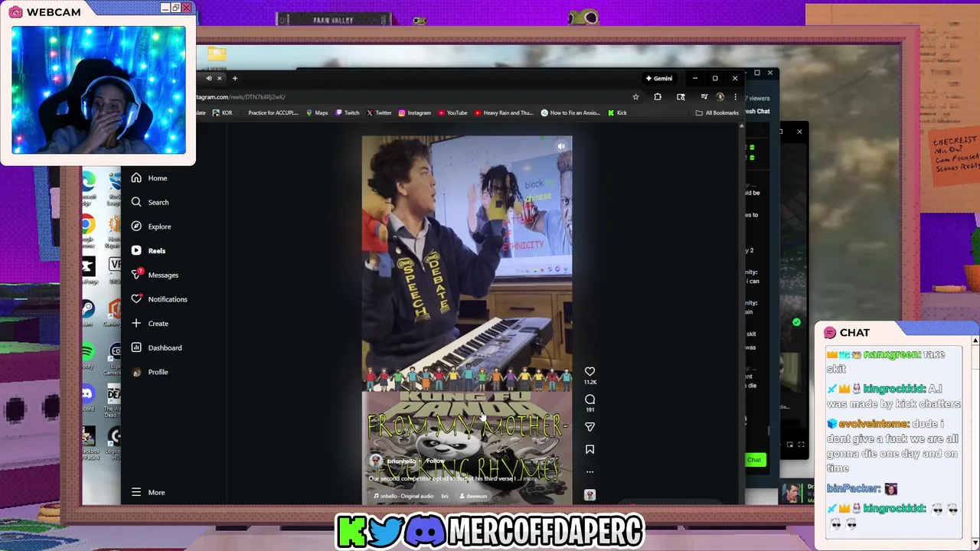980x551 pixels.
Task: Like the reel with the heart icon
Action: tap(590, 371)
